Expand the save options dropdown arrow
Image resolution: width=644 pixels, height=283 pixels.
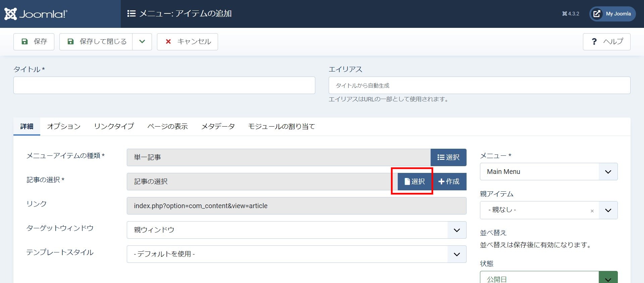142,42
